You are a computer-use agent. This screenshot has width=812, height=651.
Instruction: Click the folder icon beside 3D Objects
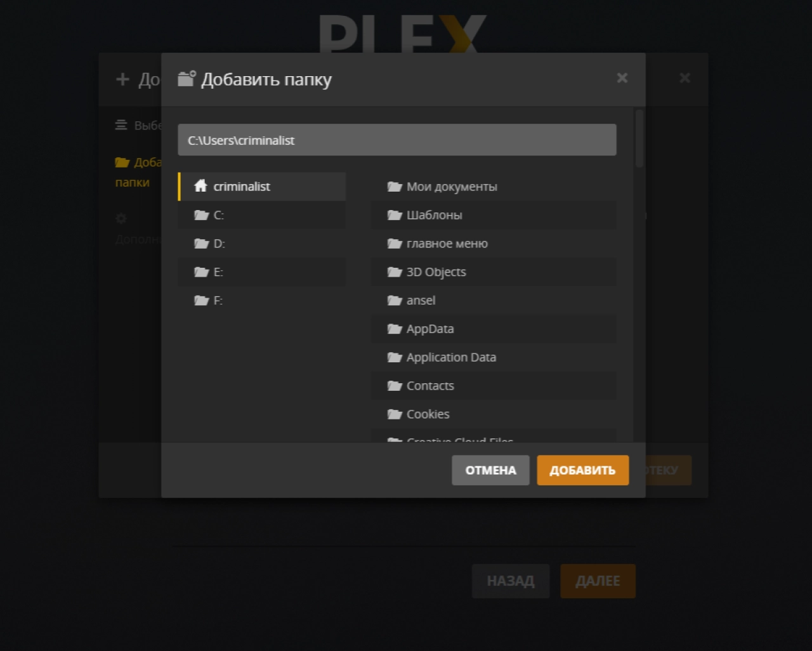[395, 272]
